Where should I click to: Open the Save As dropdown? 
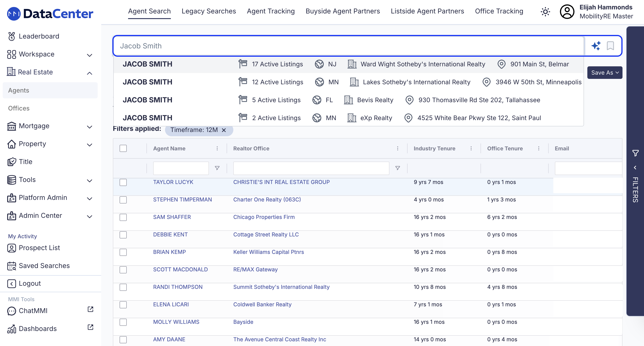point(605,73)
